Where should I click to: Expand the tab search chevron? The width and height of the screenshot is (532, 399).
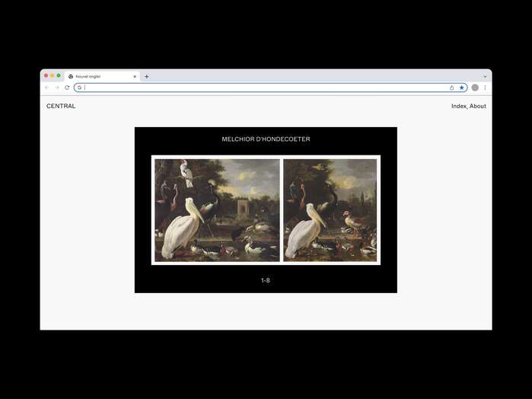(485, 76)
